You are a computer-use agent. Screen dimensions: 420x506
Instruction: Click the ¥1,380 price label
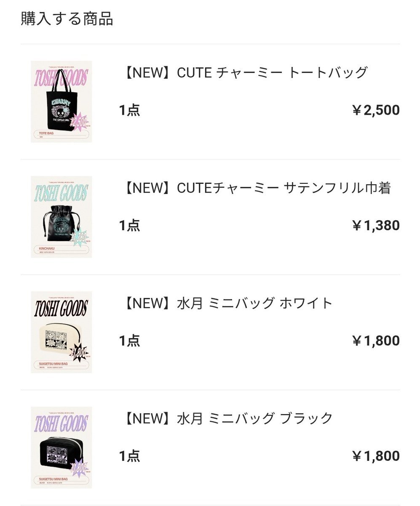[376, 226]
